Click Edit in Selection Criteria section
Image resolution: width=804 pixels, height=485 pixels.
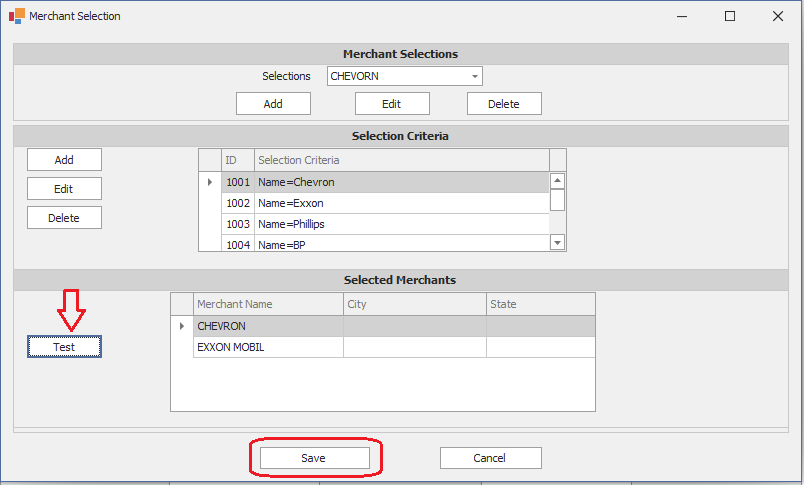[64, 189]
